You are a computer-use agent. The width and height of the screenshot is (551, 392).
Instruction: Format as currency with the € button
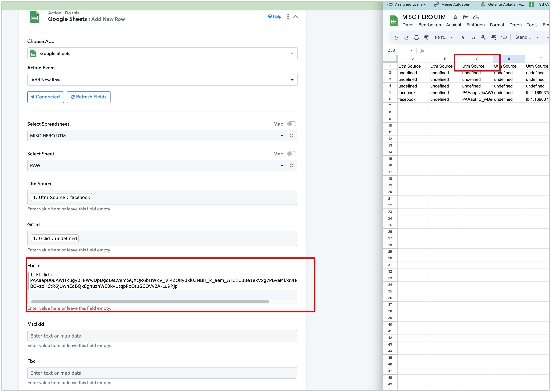tap(463, 37)
